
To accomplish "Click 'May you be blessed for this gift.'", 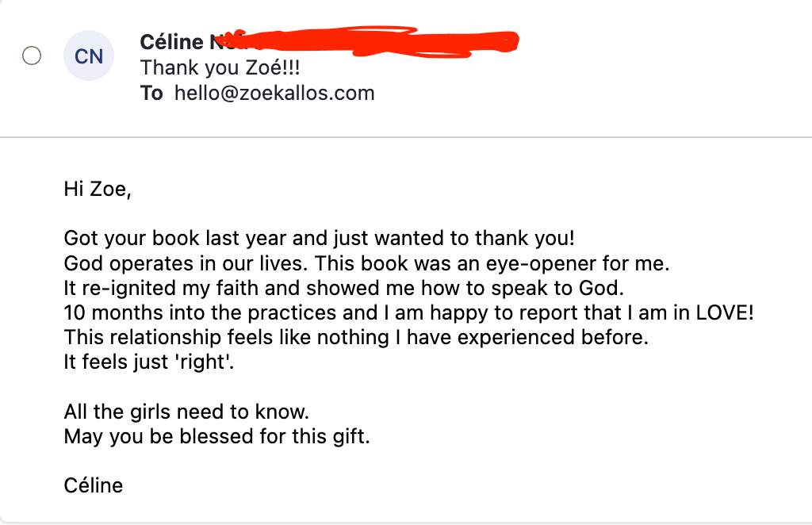I will coord(216,436).
